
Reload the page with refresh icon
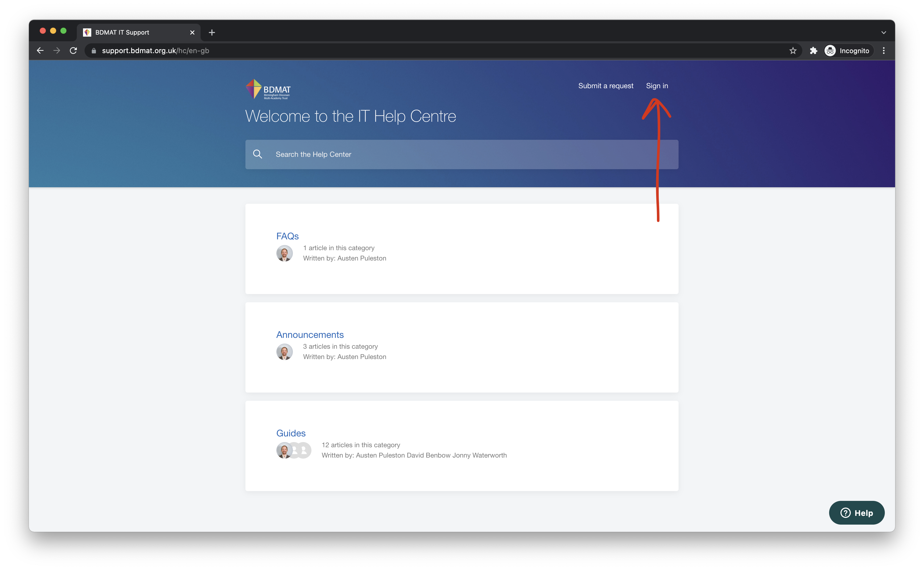point(73,51)
